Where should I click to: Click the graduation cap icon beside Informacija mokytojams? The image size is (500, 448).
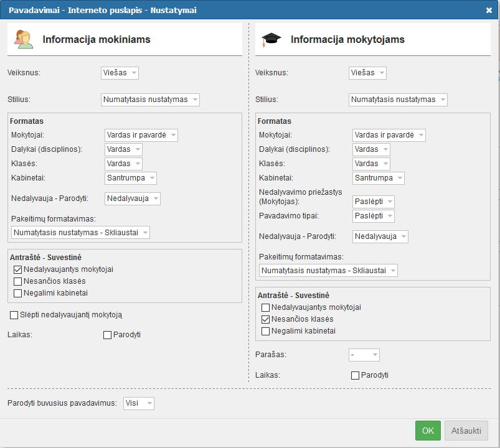tap(271, 39)
